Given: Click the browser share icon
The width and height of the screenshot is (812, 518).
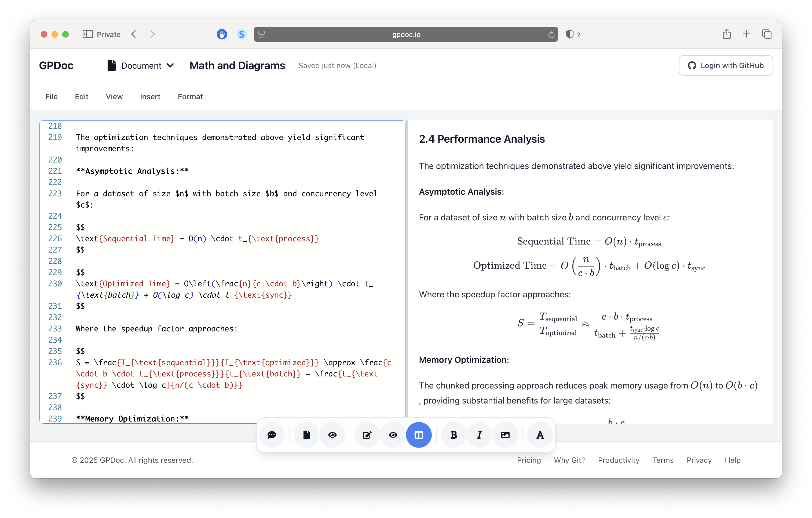Looking at the screenshot, I should point(726,34).
